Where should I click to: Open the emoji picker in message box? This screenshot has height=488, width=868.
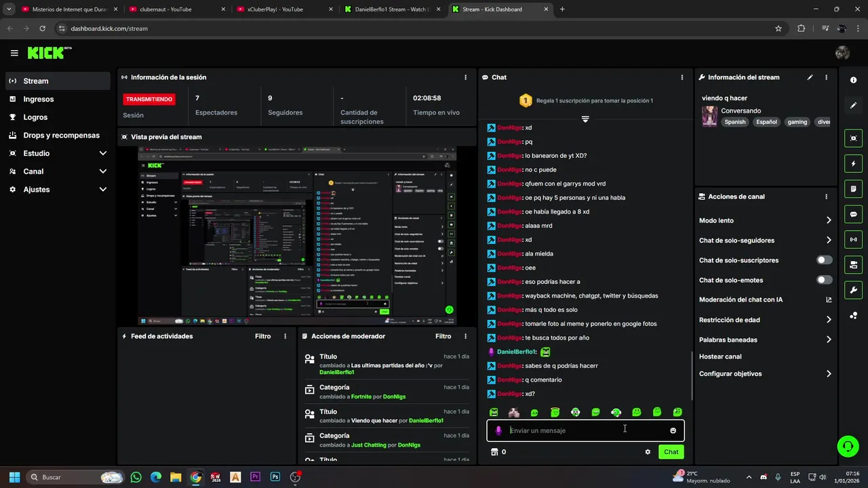click(x=673, y=430)
